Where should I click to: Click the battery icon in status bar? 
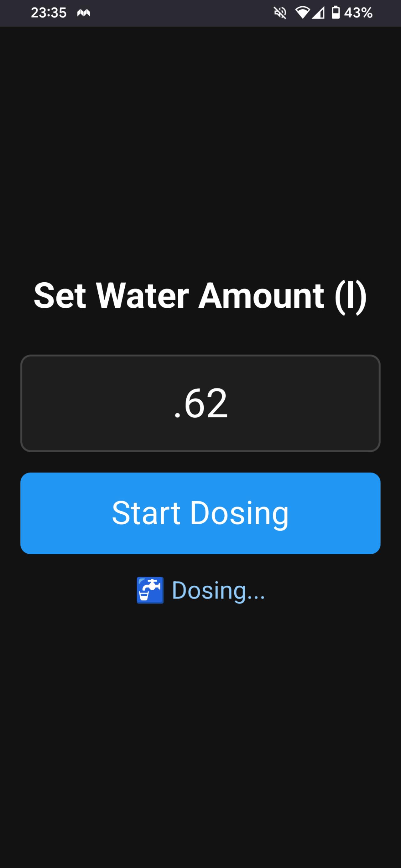(336, 13)
